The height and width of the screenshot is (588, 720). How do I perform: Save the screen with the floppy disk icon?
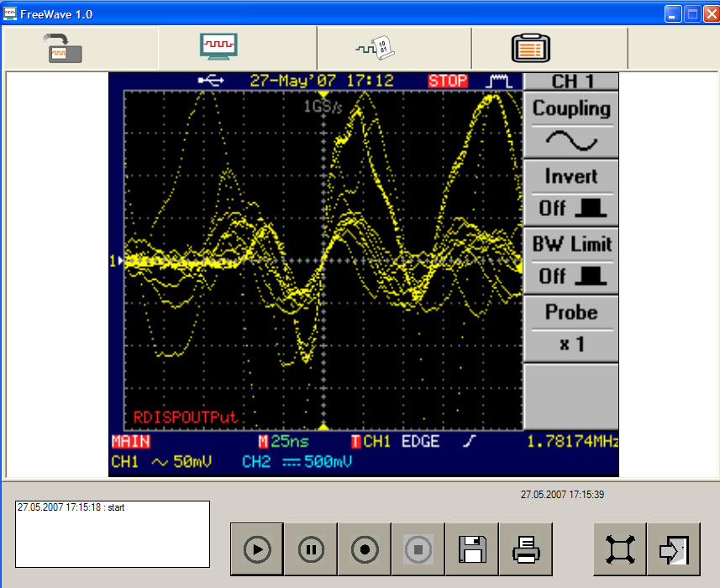tap(472, 549)
